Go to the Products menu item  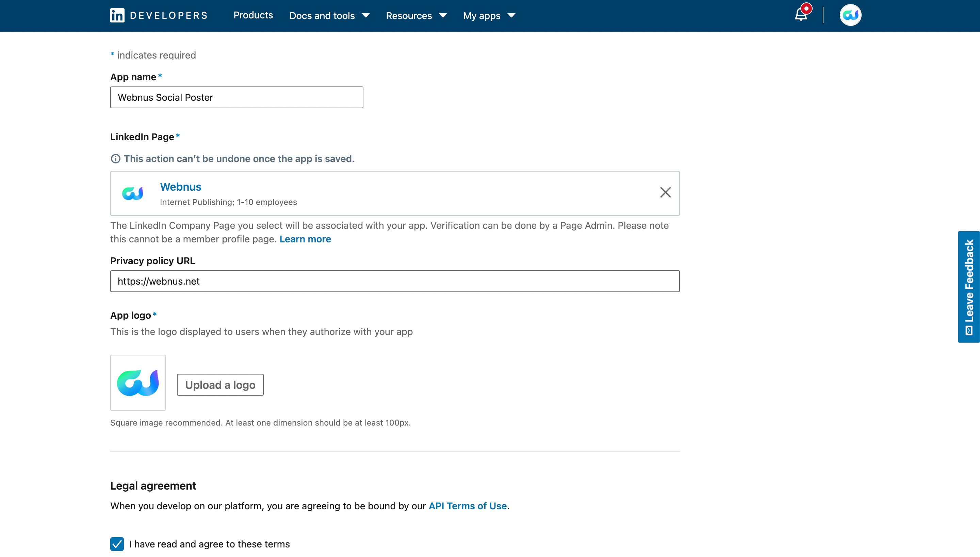pyautogui.click(x=253, y=15)
